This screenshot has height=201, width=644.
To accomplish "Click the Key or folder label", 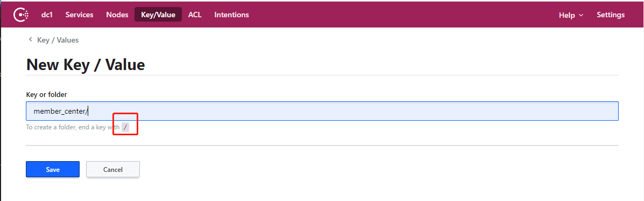I will tap(46, 94).
